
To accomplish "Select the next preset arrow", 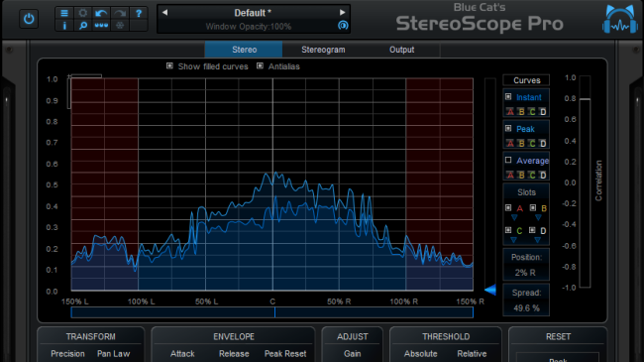I will [x=342, y=12].
